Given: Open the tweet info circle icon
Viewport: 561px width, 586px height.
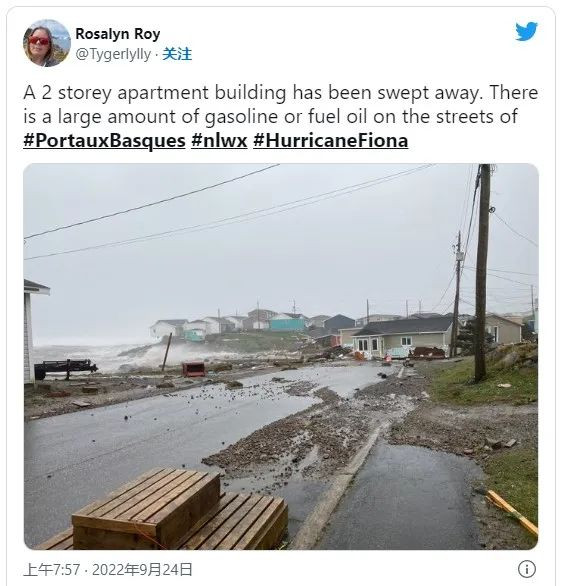Looking at the screenshot, I should pyautogui.click(x=527, y=569).
